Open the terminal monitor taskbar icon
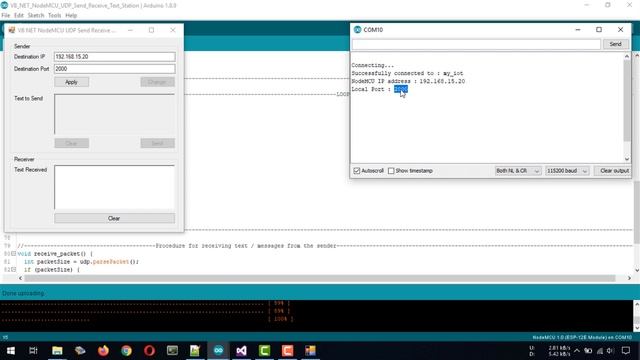Screen dimensions: 640x360 coord(172,351)
